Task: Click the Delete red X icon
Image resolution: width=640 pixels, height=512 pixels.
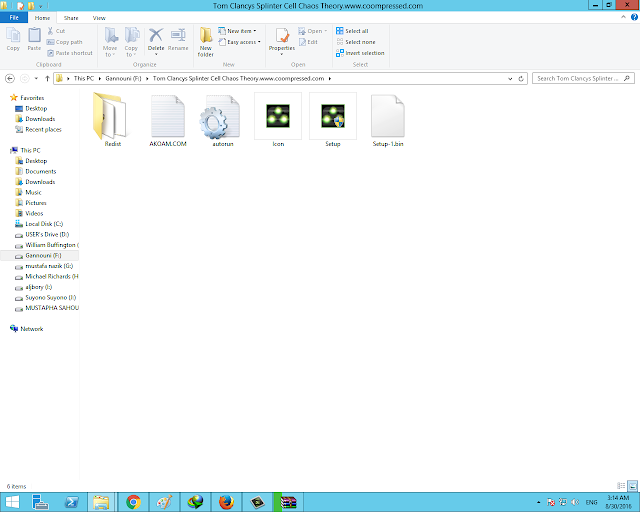Action: [156, 36]
